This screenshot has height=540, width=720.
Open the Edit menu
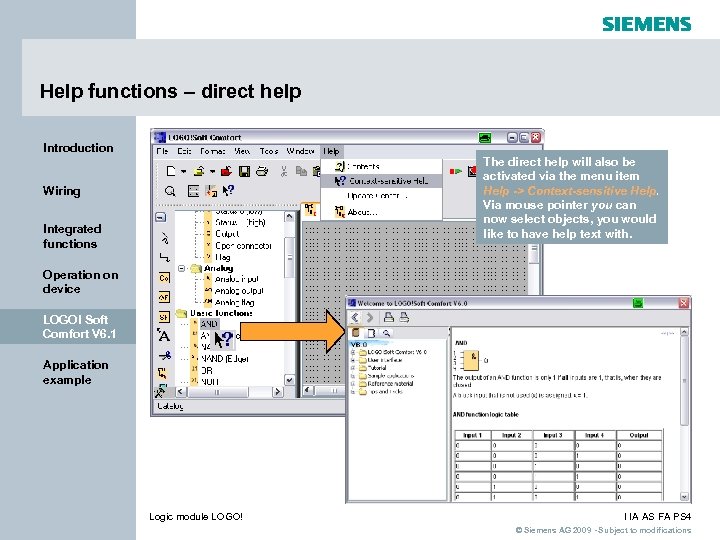(x=184, y=151)
